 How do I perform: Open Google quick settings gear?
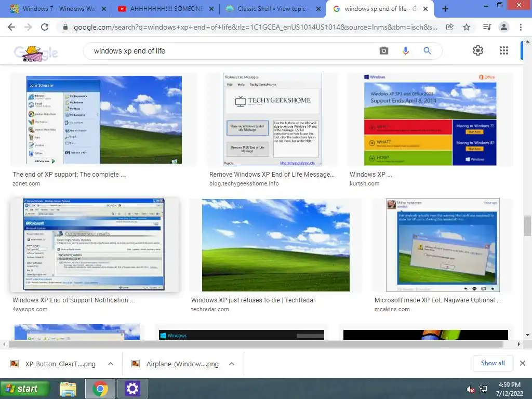tap(478, 50)
